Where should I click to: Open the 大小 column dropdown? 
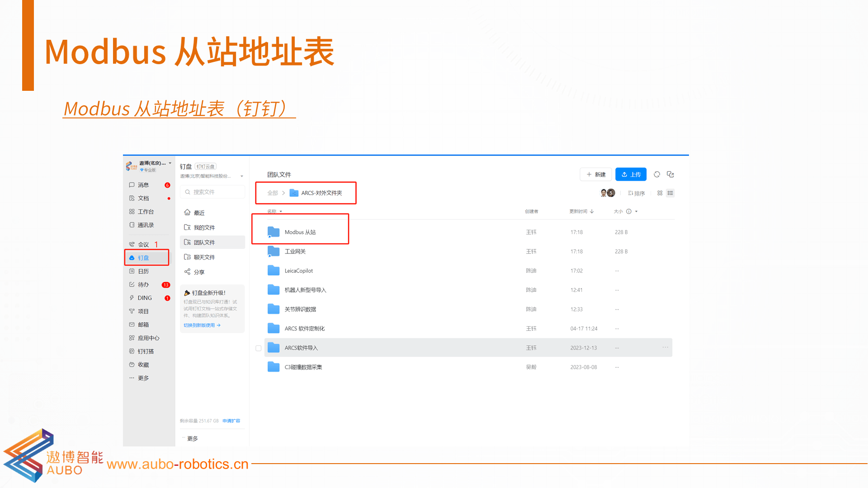point(636,211)
